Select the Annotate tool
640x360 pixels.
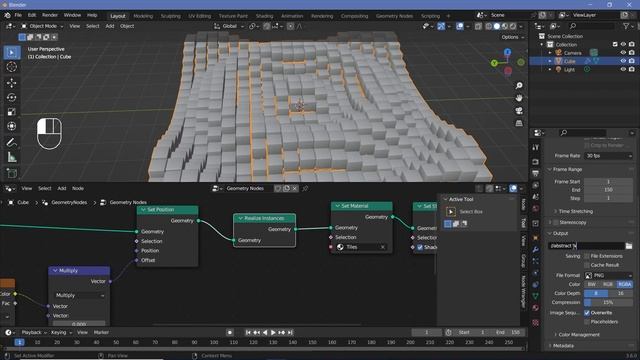[x=11, y=142]
